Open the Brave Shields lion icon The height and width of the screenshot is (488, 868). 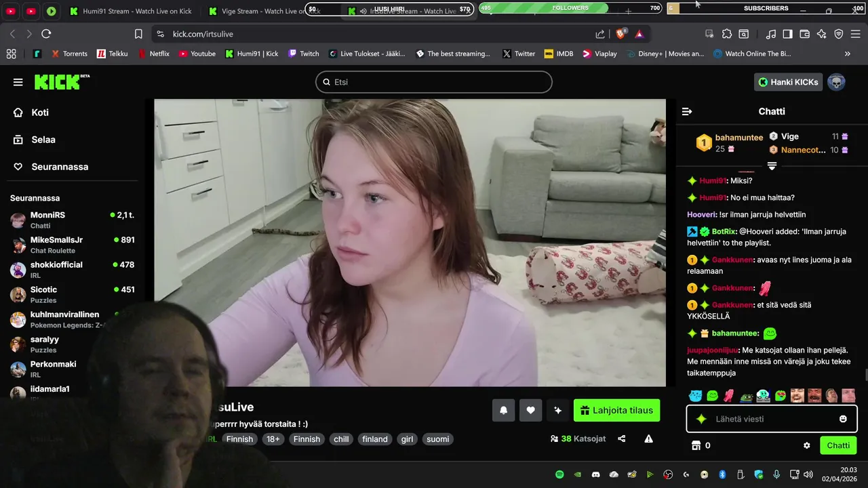pyautogui.click(x=621, y=34)
